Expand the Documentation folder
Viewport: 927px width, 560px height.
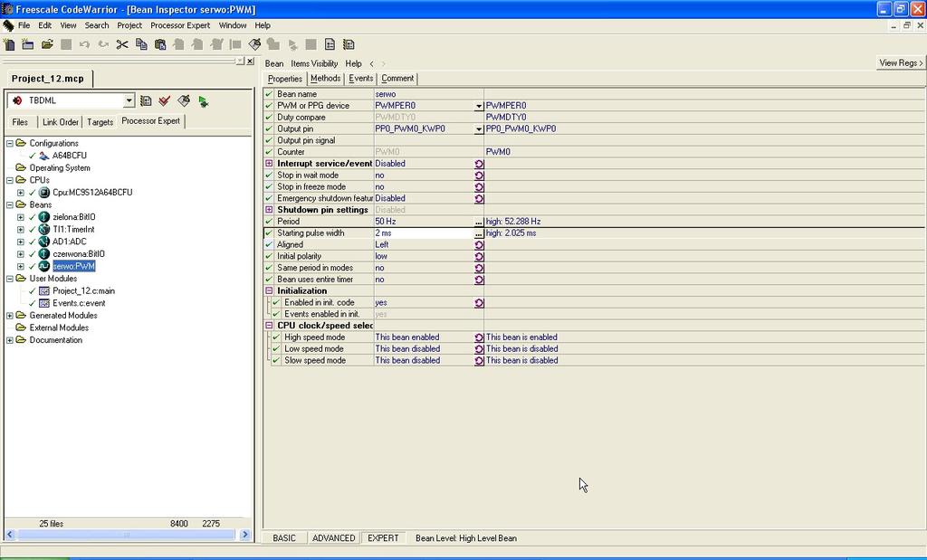click(9, 340)
